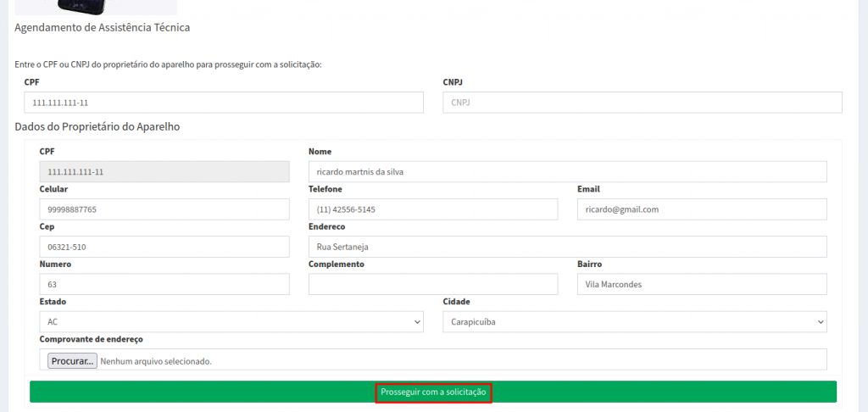Click the Endereco field with Rua Sertaneja
The width and height of the screenshot is (868, 412).
tap(566, 247)
